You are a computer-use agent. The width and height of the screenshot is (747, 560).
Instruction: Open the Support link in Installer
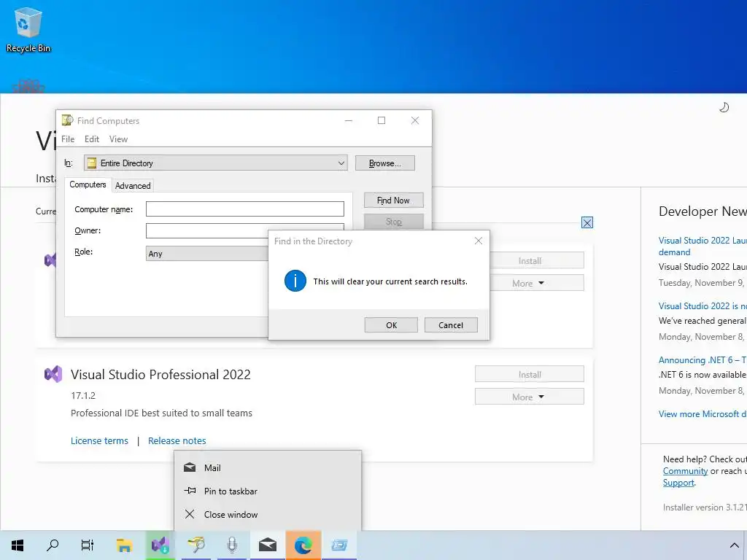(678, 483)
